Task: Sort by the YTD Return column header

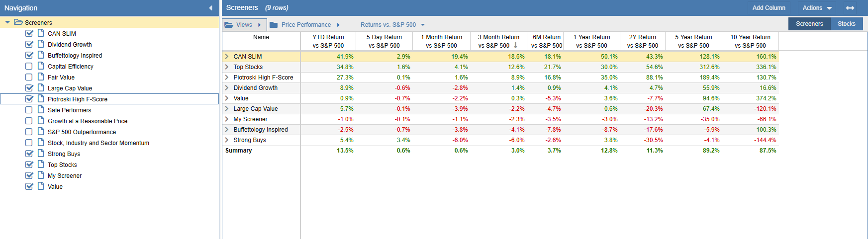Action: 328,41
